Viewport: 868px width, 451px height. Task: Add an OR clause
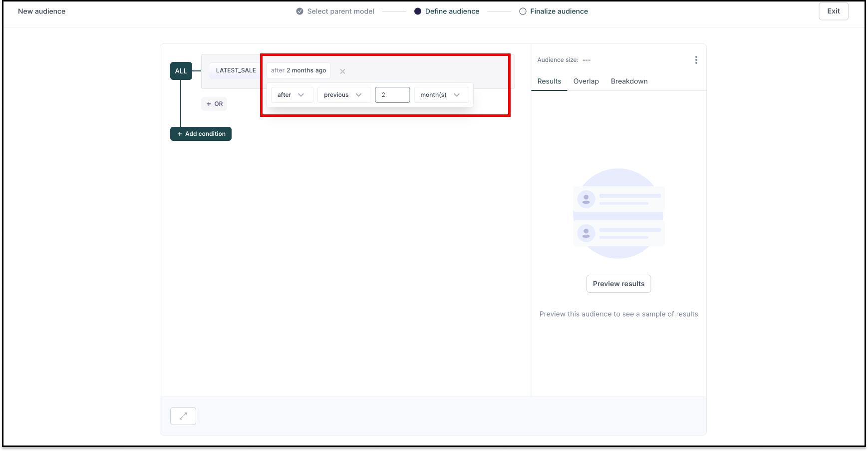click(214, 104)
